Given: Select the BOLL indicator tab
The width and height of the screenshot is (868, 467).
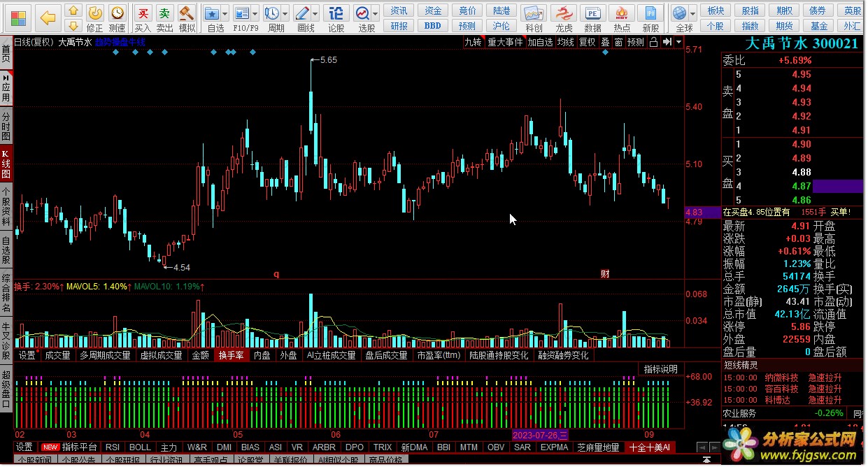Looking at the screenshot, I should (x=140, y=447).
